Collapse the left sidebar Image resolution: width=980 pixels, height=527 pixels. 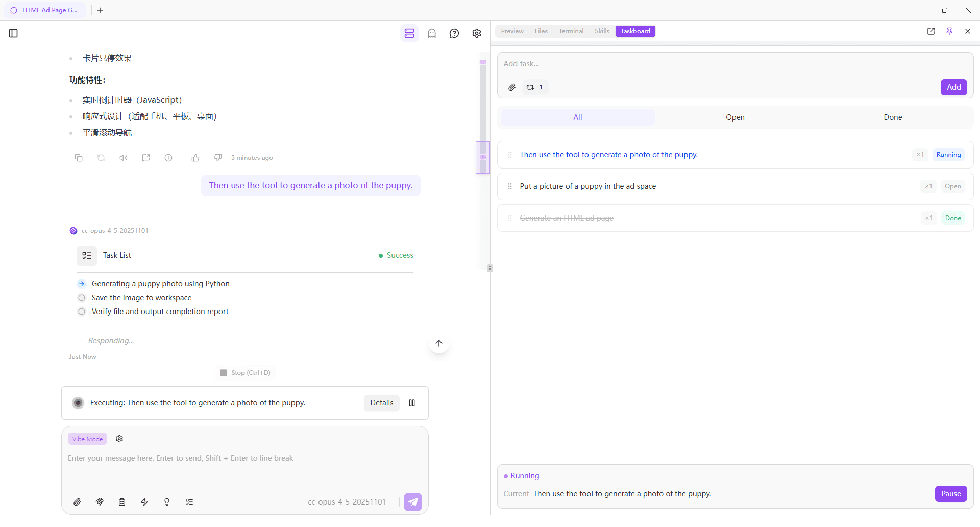[13, 33]
